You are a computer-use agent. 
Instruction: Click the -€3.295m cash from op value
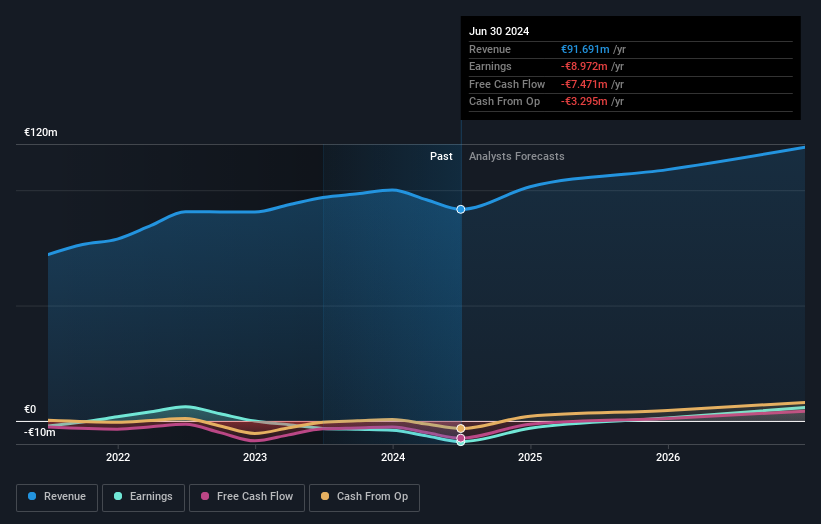point(584,102)
